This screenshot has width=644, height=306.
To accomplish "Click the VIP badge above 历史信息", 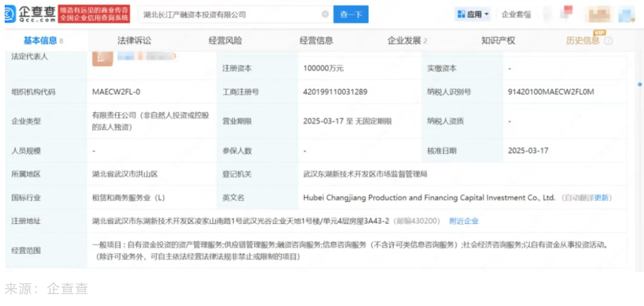I will tap(599, 32).
